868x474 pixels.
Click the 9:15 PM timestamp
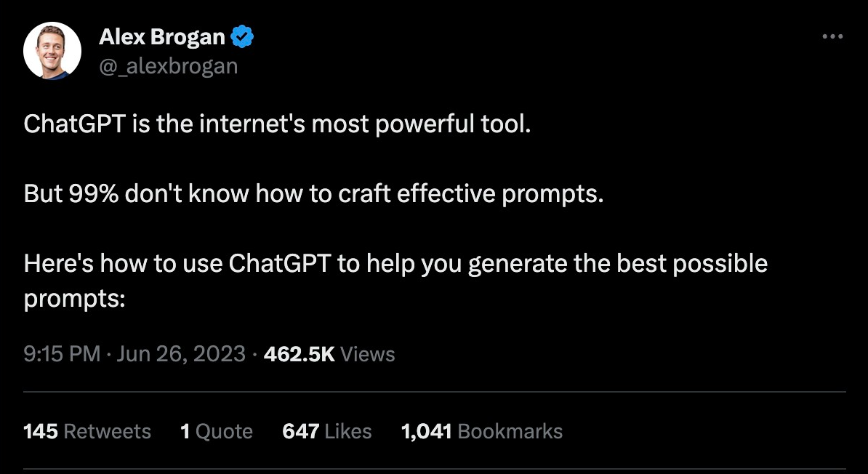[62, 354]
